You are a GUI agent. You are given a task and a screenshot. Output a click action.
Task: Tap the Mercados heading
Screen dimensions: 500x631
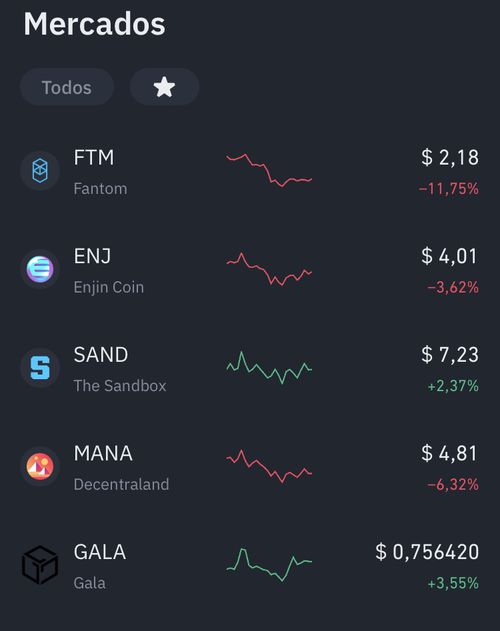95,24
